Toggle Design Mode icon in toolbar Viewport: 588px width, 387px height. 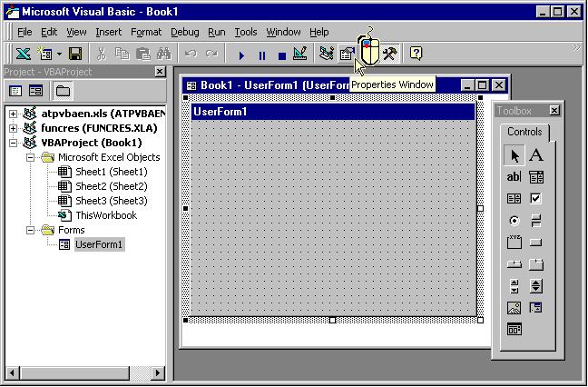tap(300, 54)
